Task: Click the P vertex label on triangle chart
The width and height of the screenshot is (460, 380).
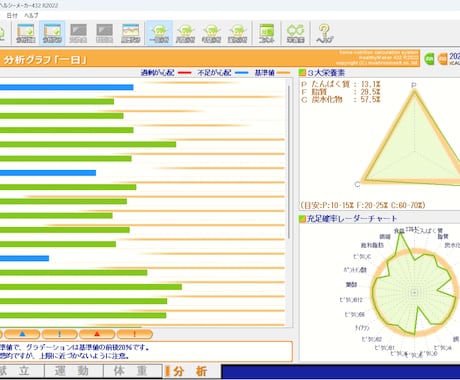Action: click(414, 85)
